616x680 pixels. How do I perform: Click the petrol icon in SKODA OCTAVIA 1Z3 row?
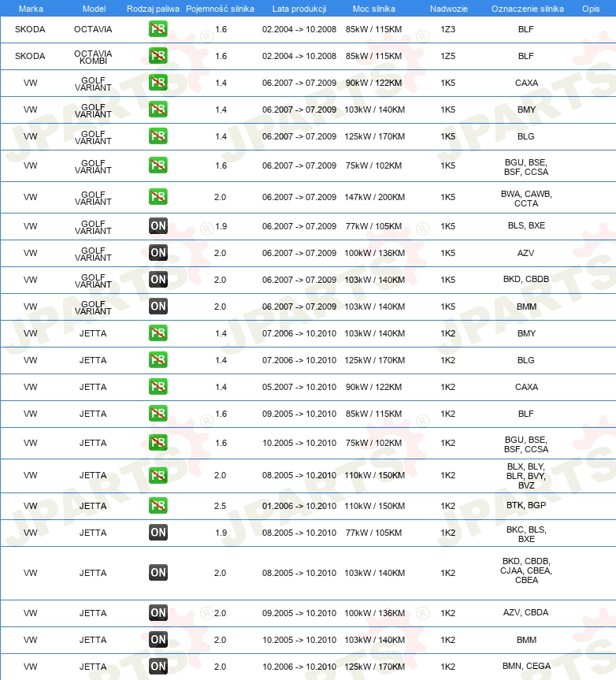coord(158,29)
